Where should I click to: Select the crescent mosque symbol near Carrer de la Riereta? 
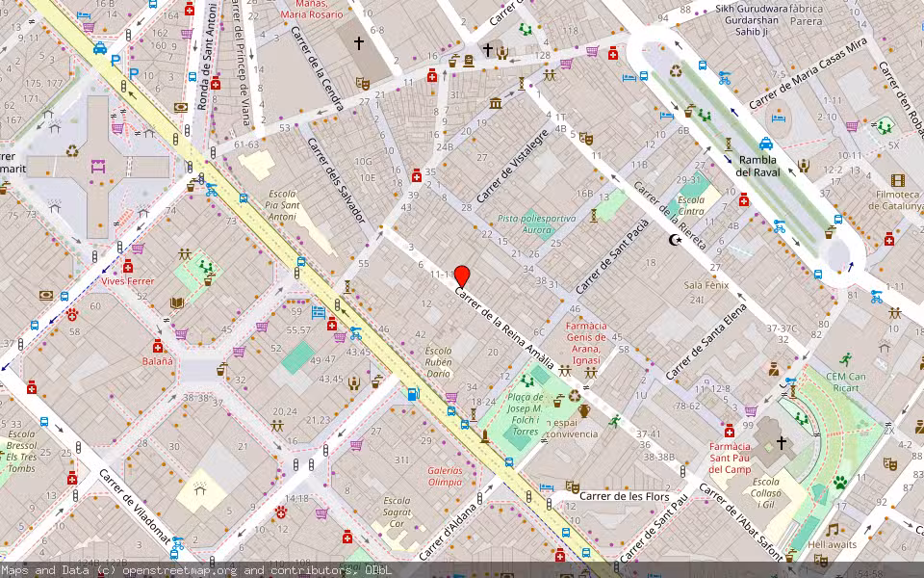[x=675, y=240]
